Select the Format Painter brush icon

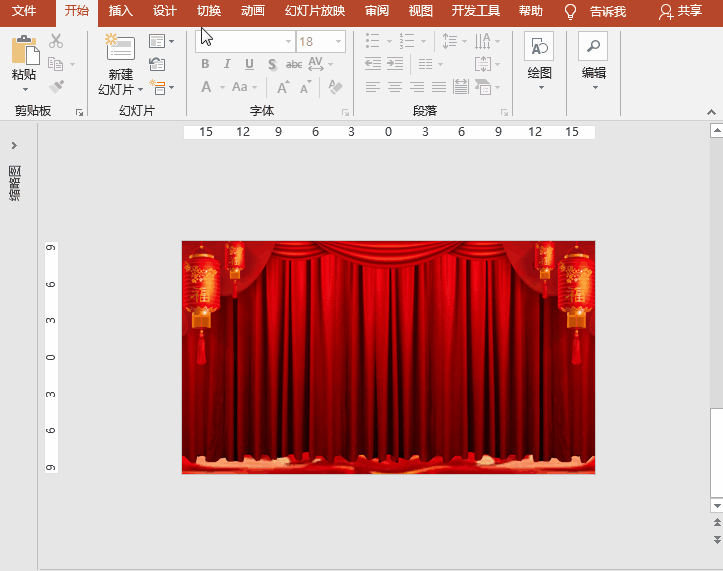(56, 87)
